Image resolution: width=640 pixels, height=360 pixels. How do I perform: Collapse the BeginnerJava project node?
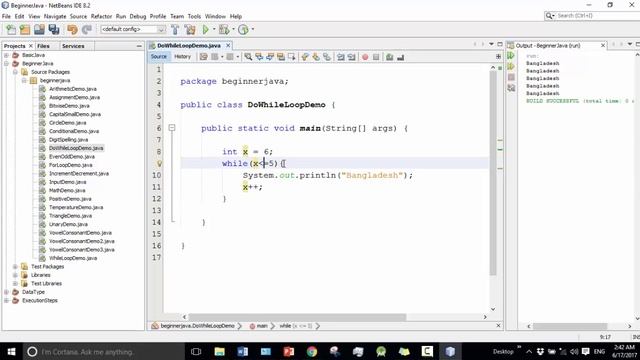(7, 64)
